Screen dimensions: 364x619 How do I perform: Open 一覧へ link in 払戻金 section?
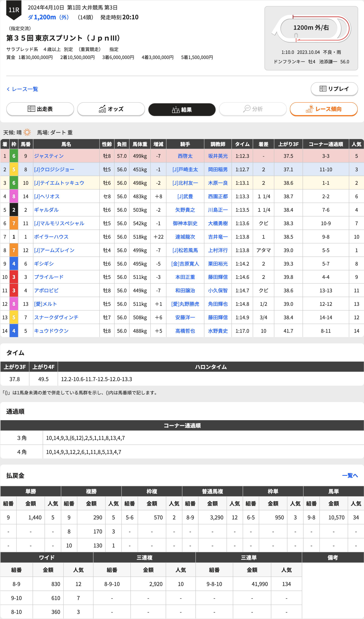tap(350, 476)
